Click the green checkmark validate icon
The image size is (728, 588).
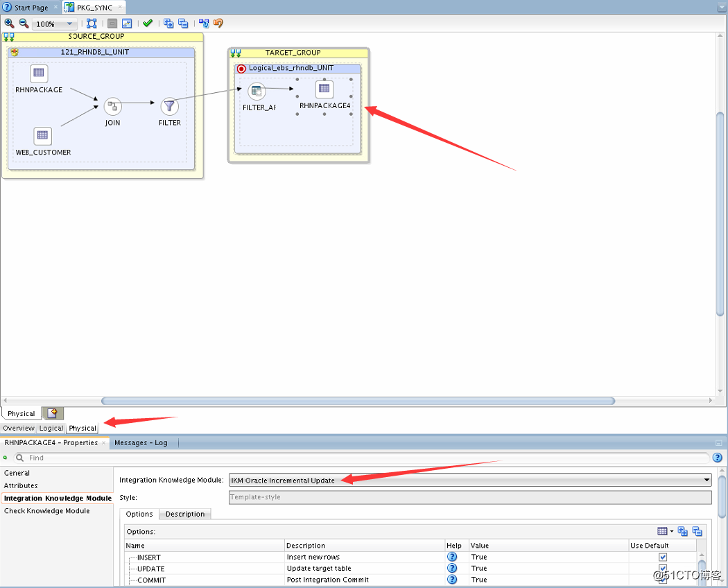point(148,23)
